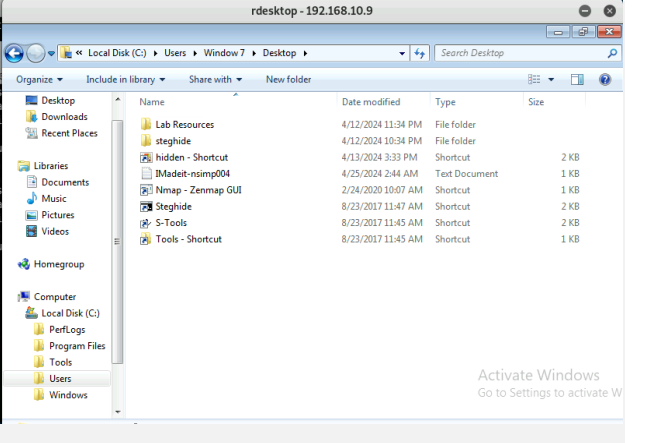Click the S-Tools shortcut icon
Viewport: 647px width, 443px height.
pyautogui.click(x=146, y=223)
